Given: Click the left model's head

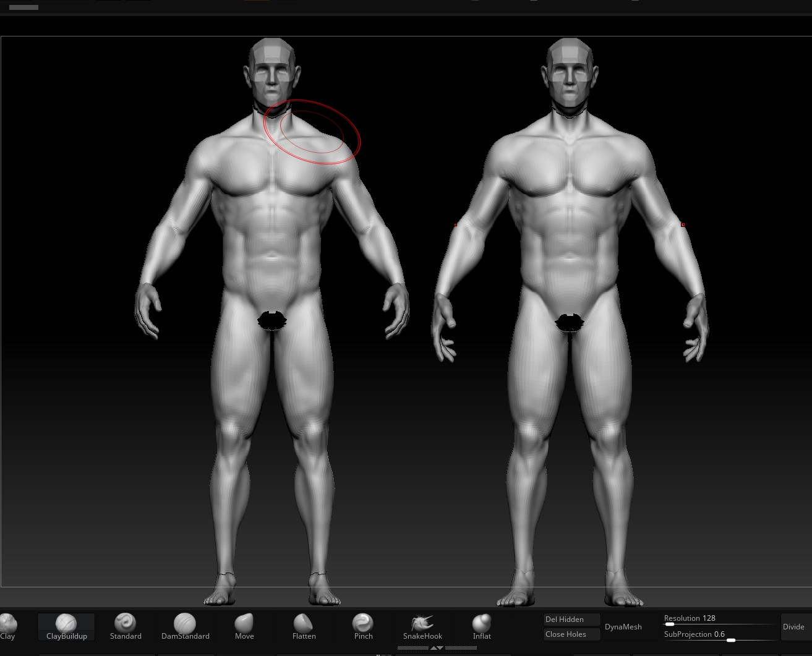Looking at the screenshot, I should (271, 71).
